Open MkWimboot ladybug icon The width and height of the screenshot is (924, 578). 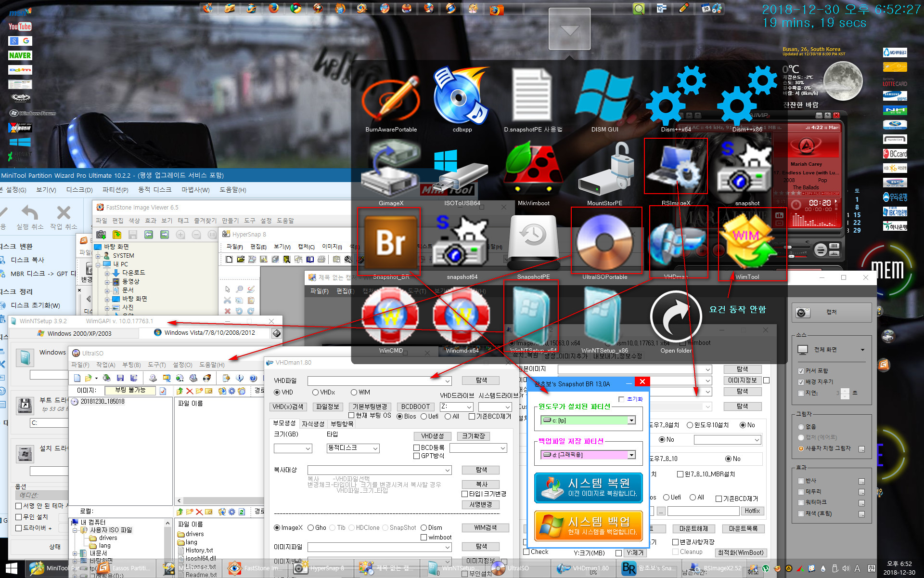pyautogui.click(x=533, y=169)
